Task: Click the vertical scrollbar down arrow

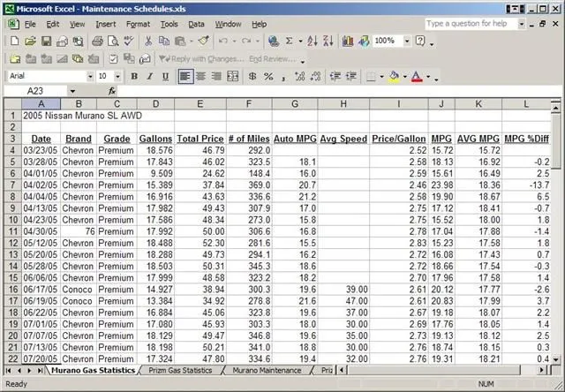Action: [555, 359]
